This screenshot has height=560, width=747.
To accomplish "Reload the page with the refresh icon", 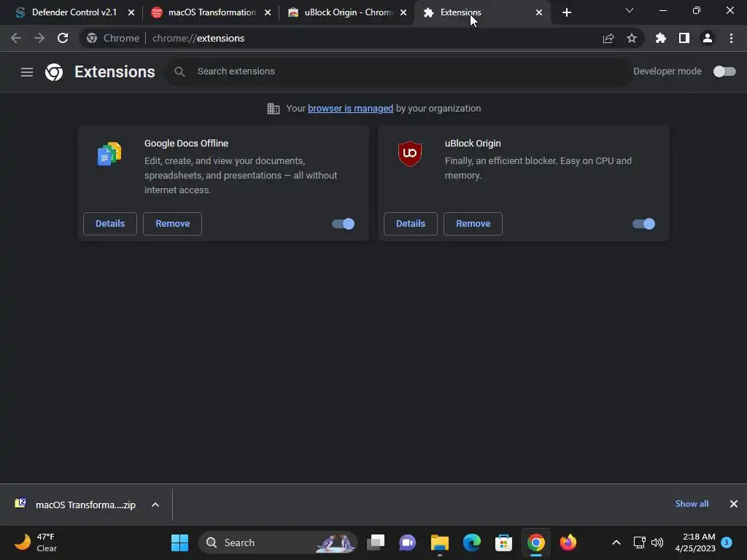I will [x=63, y=38].
